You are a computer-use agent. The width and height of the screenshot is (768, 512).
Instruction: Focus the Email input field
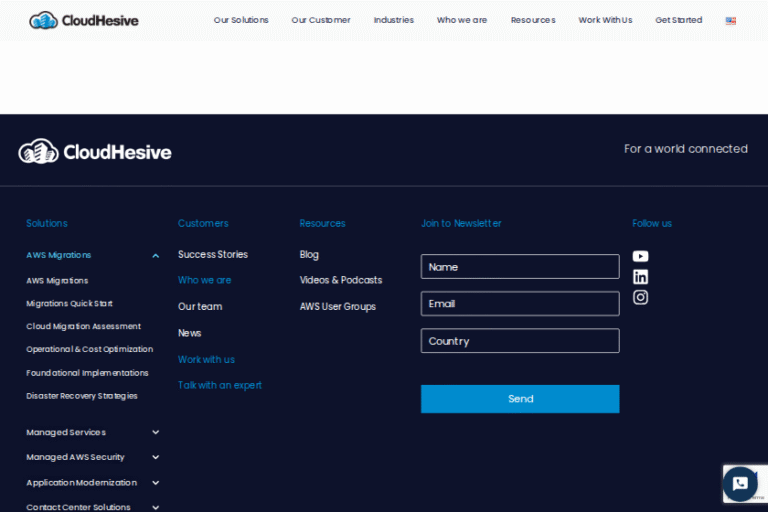(520, 304)
